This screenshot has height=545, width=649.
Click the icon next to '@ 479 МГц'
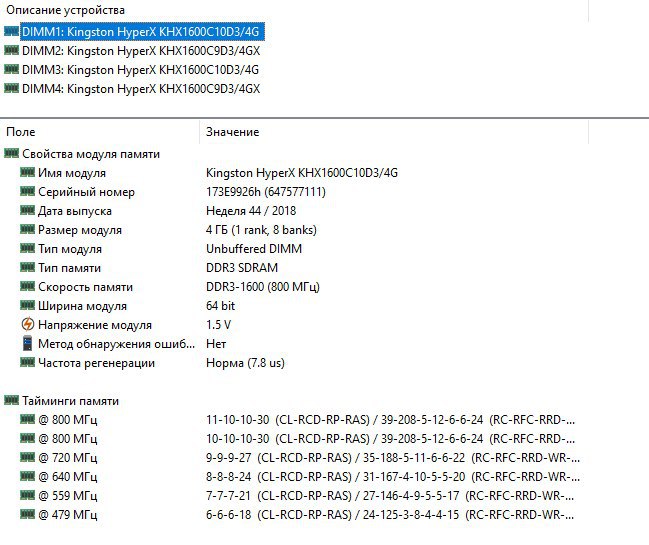pos(27,515)
